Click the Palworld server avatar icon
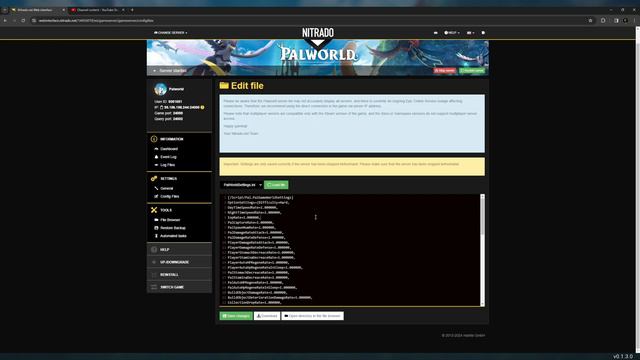Image resolution: width=640 pixels, height=360 pixels. (160, 89)
